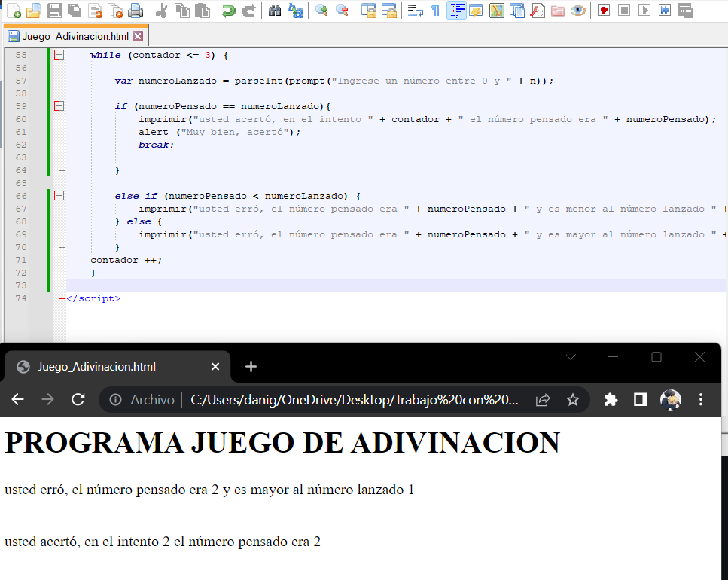This screenshot has height=580, width=728.
Task: Start macro recording with red dot
Action: coord(604,11)
